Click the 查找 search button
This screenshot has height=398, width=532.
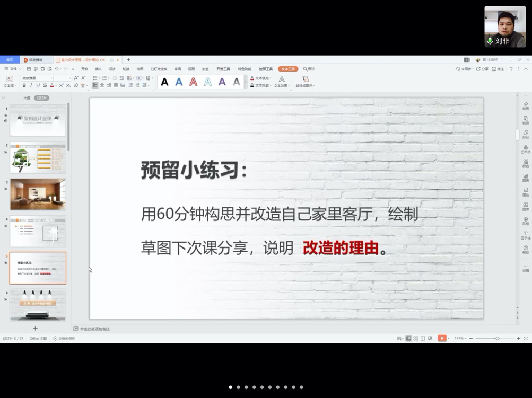click(x=309, y=69)
